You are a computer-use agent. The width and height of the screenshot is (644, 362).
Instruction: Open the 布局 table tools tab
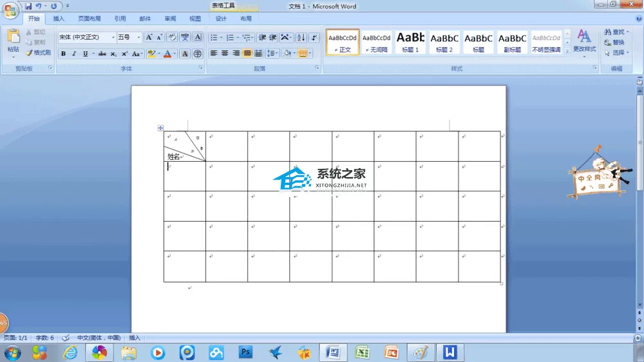point(245,19)
